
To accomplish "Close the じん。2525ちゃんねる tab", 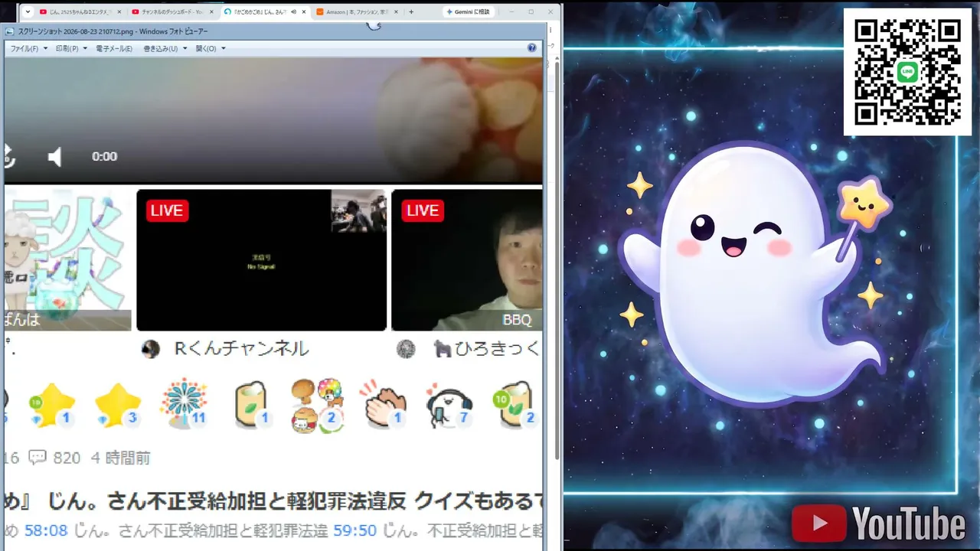I will tap(119, 12).
